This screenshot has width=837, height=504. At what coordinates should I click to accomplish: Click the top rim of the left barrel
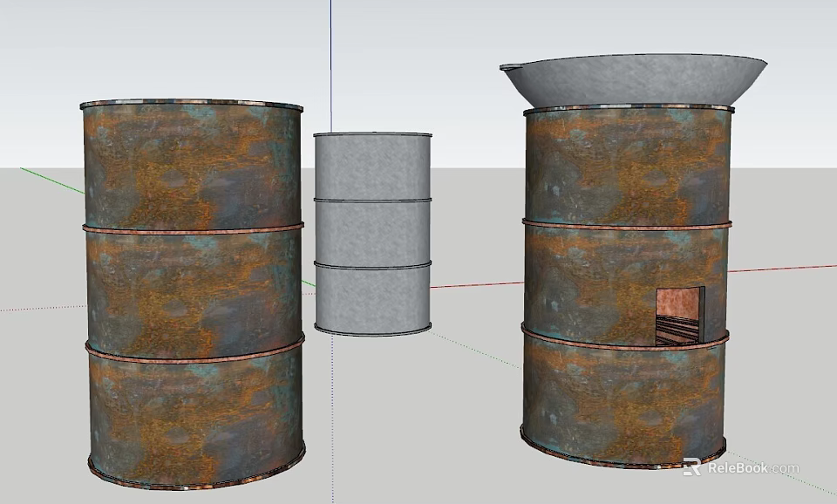point(192,104)
